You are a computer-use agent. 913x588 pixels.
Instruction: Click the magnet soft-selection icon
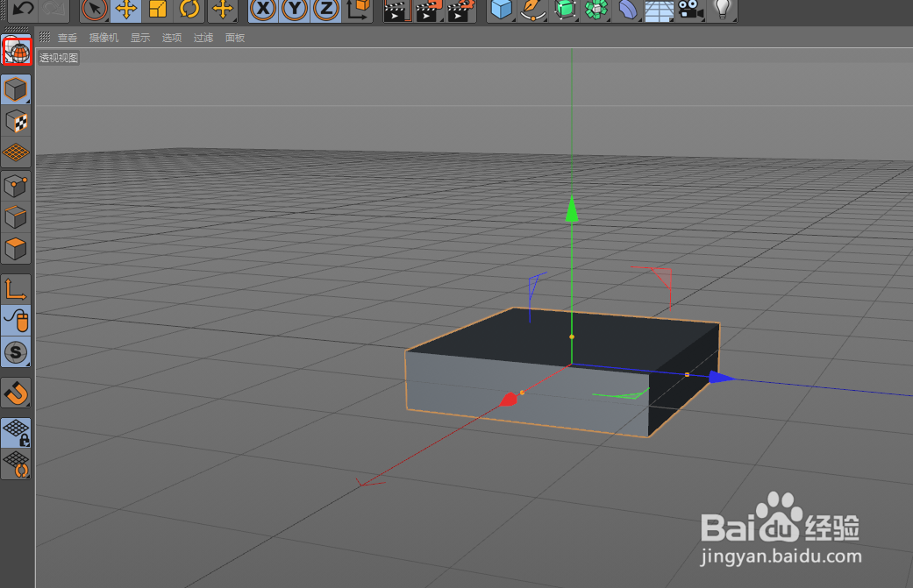(16, 393)
